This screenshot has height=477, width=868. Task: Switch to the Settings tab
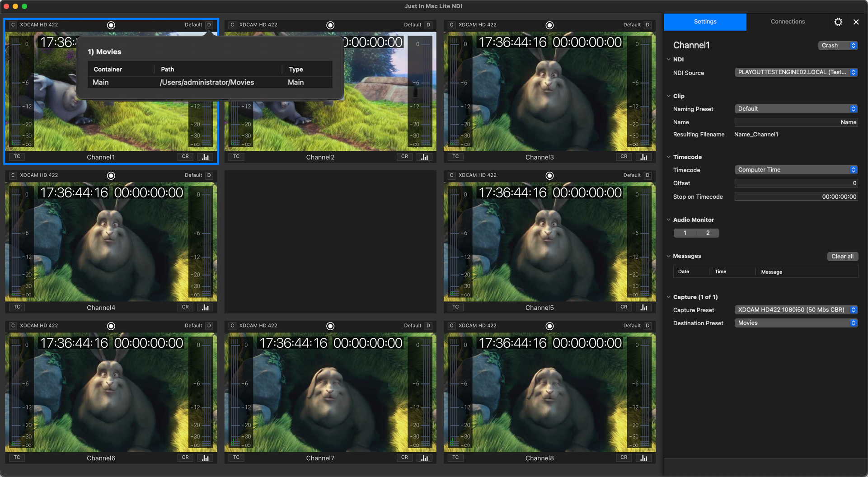(705, 22)
